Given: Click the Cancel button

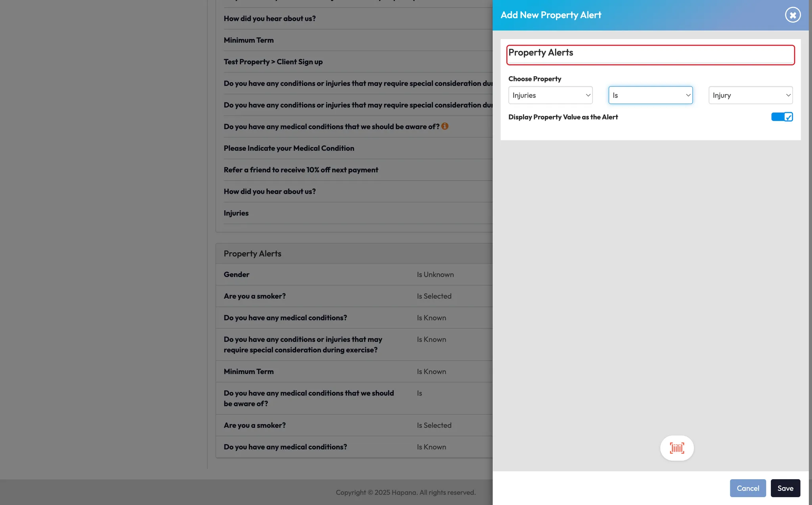Looking at the screenshot, I should point(748,488).
